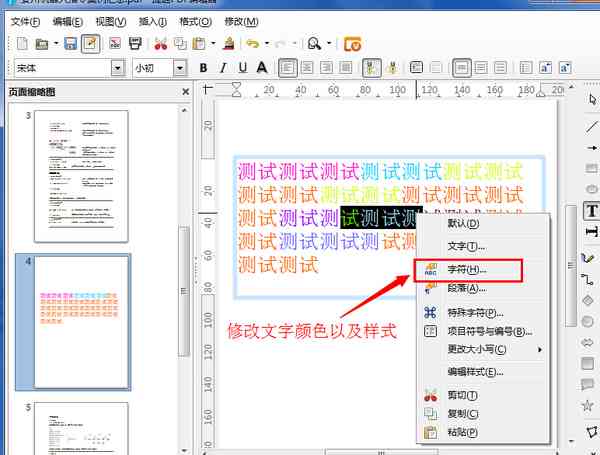The image size is (600, 455).
Task: Click the Export as PDF icon
Action: tap(115, 44)
